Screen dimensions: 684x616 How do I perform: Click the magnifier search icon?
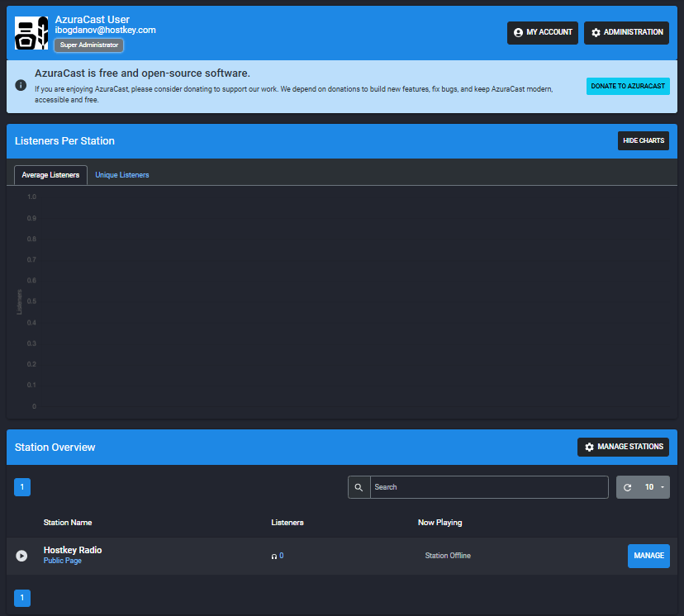[359, 487]
